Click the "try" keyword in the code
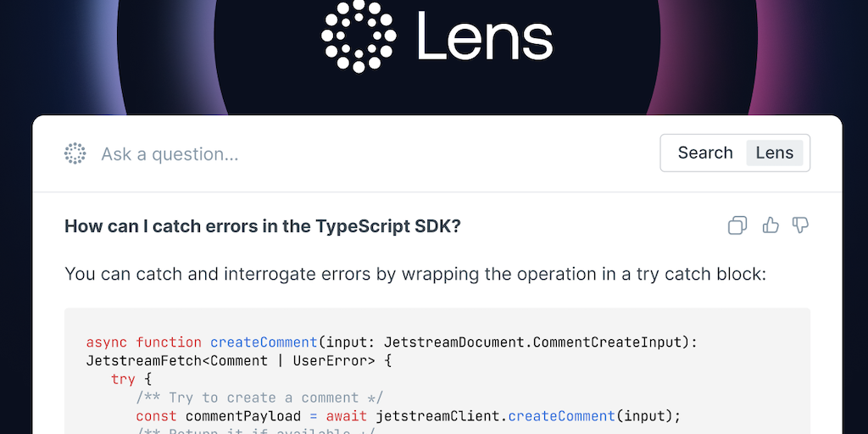 123,379
